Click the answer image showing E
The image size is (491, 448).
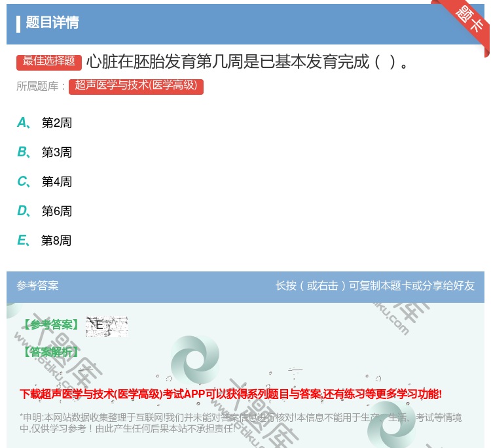pyautogui.click(x=107, y=326)
